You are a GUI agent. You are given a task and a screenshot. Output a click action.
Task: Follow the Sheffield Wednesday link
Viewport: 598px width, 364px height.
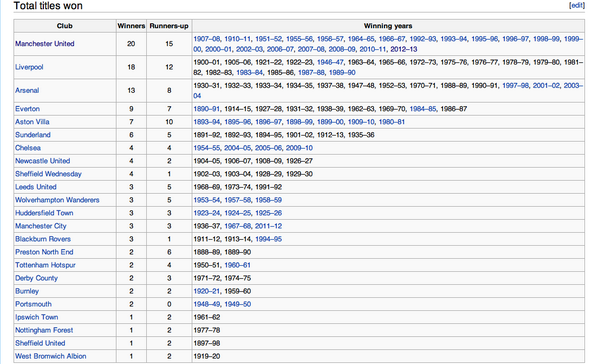click(x=48, y=174)
